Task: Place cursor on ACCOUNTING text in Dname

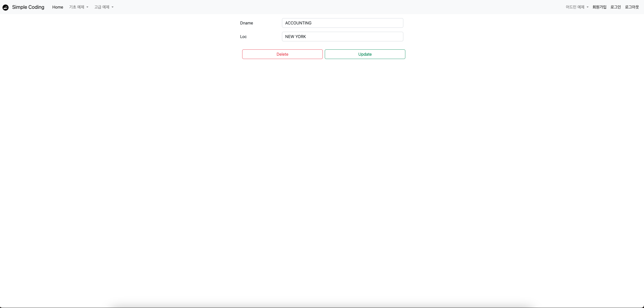Action: [298, 23]
